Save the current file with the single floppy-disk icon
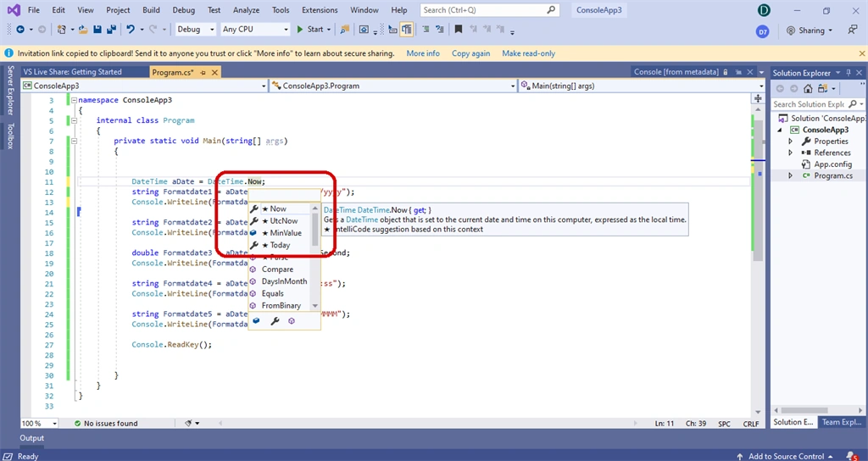The image size is (868, 461). click(x=97, y=30)
